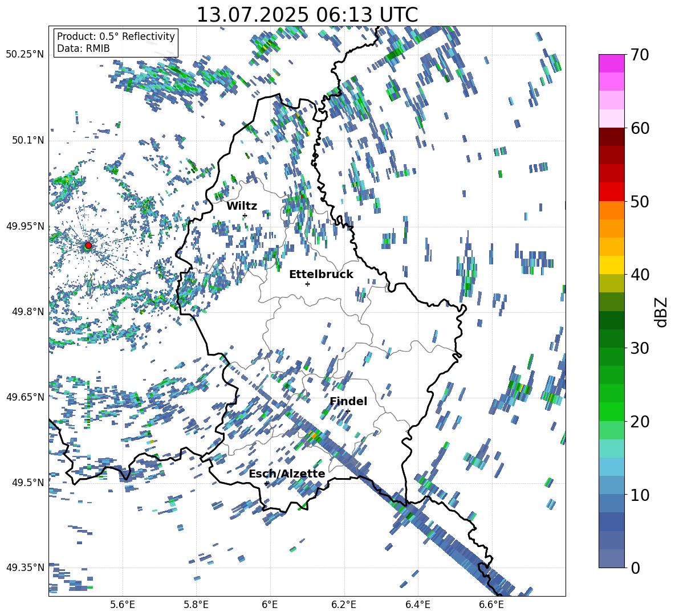Click the 50.25°N latitude label
Image resolution: width=675 pixels, height=616 pixels.
click(25, 55)
